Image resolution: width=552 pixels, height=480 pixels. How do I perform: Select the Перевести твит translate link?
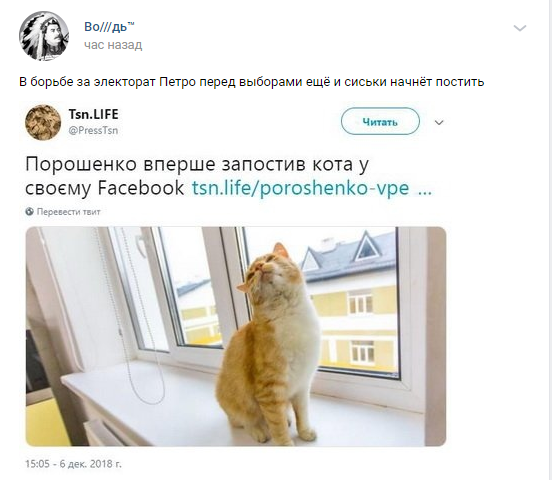coord(69,212)
